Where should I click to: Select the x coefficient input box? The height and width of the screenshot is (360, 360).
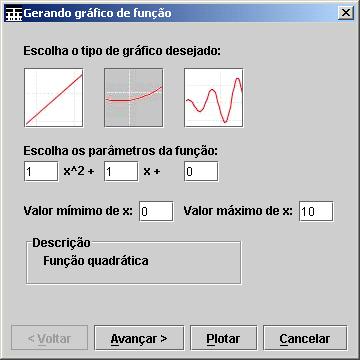coord(121,171)
